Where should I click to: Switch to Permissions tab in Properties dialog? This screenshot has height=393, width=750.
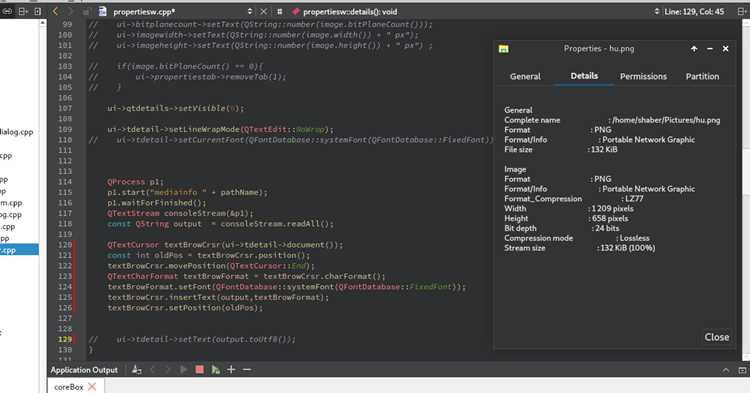click(x=643, y=76)
